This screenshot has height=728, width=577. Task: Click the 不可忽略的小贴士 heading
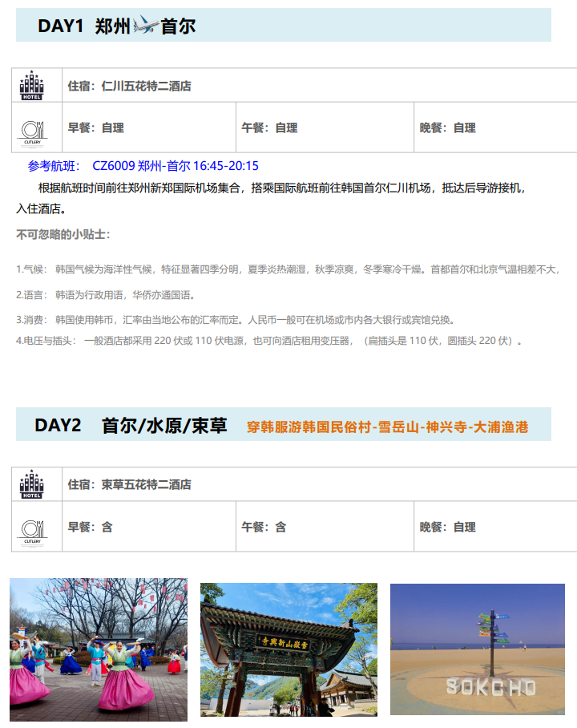(63, 234)
